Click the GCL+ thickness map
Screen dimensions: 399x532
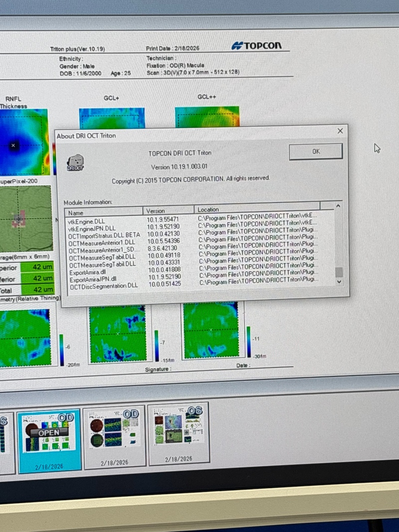pyautogui.click(x=112, y=118)
